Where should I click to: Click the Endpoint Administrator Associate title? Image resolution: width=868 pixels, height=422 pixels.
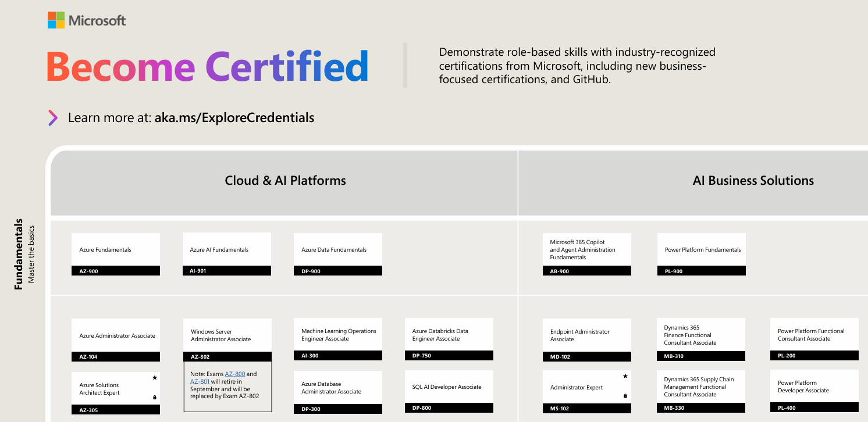tap(580, 335)
